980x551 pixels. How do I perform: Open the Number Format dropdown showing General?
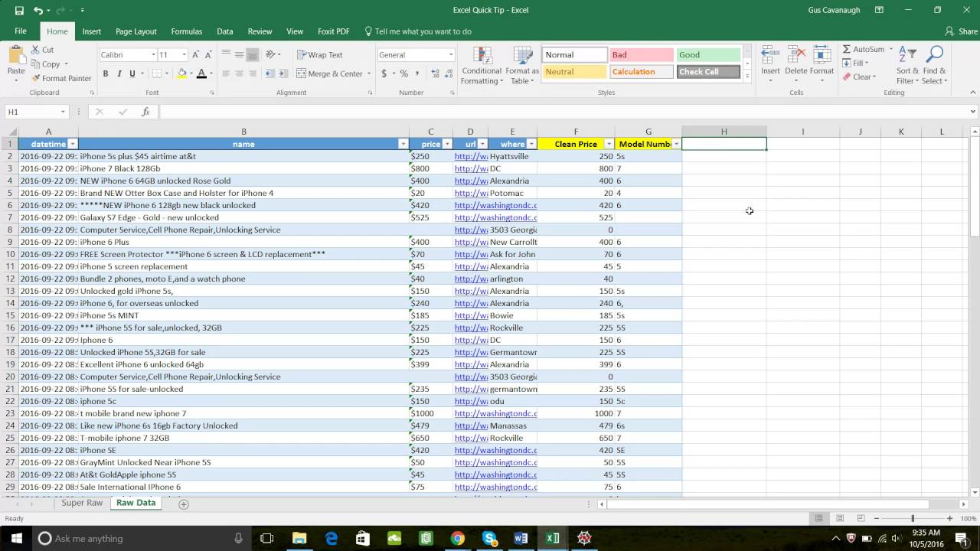pos(450,55)
